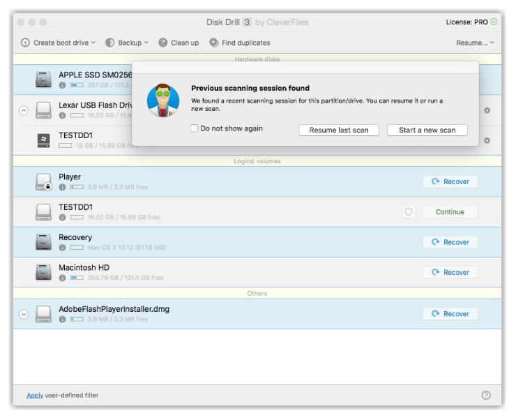Show info for AdobeFlashPlayerInstaller.dmg
The height and width of the screenshot is (420, 516).
[x=62, y=320]
